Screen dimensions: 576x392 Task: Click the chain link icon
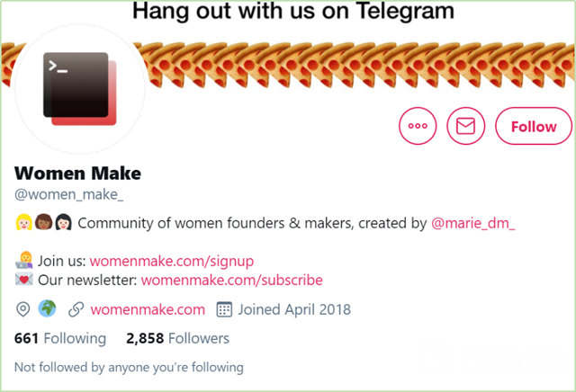coord(76,309)
